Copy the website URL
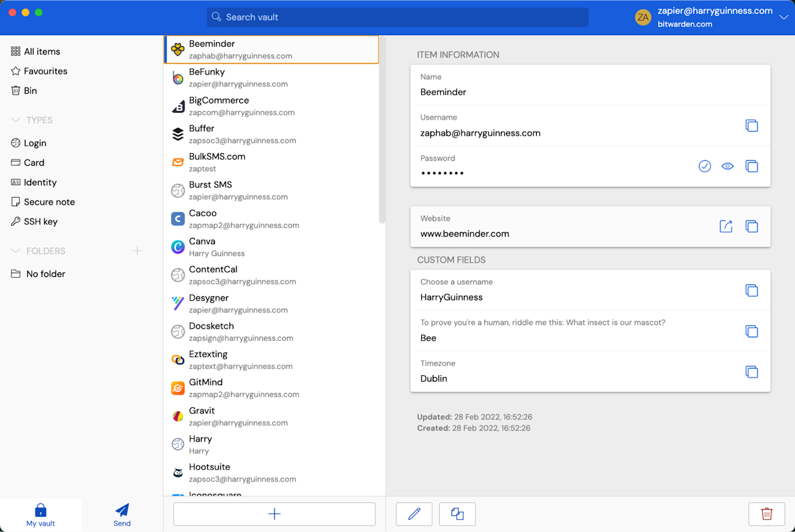The image size is (795, 532). [x=751, y=226]
